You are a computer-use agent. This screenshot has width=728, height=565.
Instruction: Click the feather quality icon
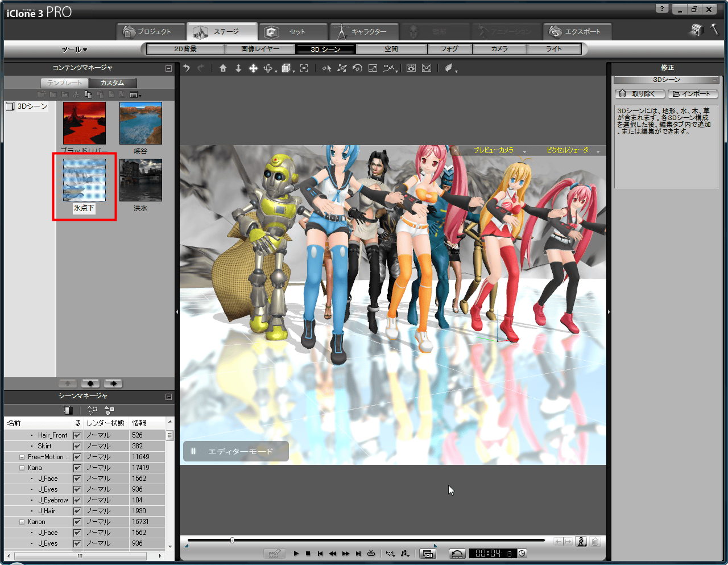coord(449,68)
